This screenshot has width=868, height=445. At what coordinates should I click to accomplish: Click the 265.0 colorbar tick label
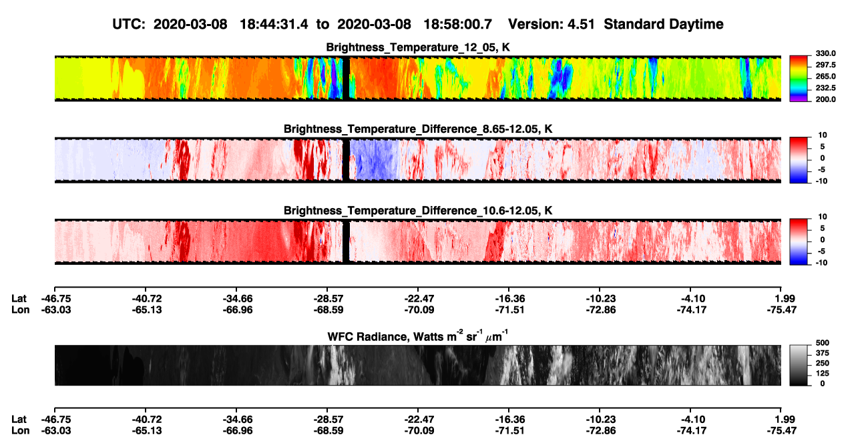pyautogui.click(x=825, y=76)
